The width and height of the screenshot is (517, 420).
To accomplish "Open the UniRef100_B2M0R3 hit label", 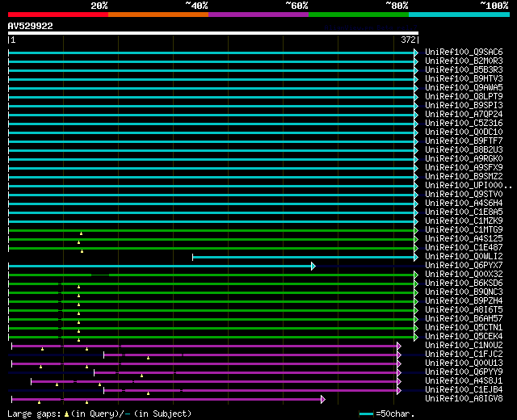I will point(464,61).
